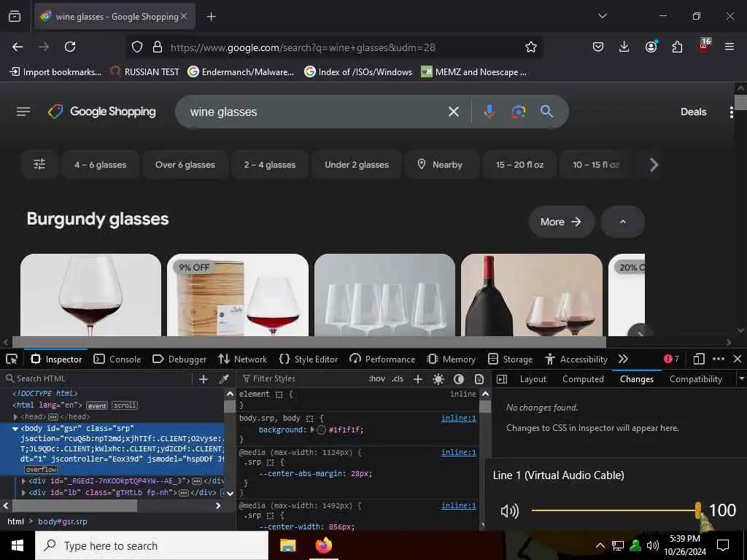Toggle :hov pseudo-class panel

click(x=377, y=379)
